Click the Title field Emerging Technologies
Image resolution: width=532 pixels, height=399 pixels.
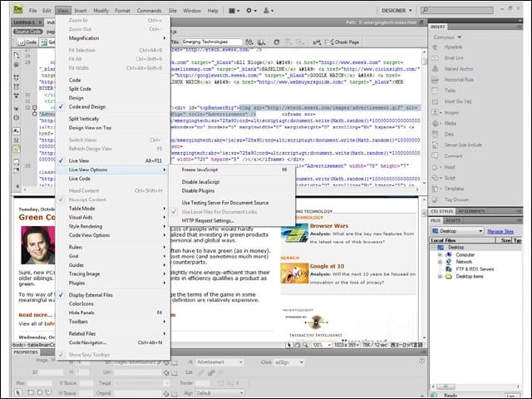(x=212, y=42)
